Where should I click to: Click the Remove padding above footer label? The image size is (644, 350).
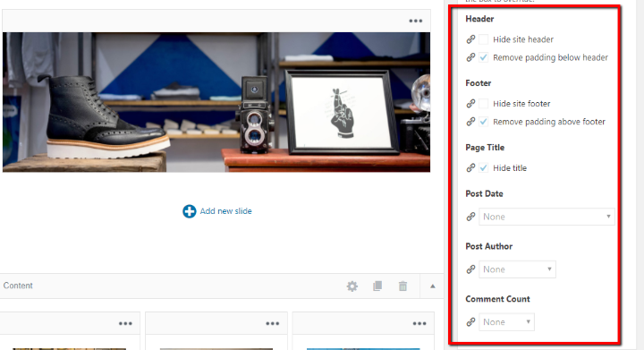pyautogui.click(x=549, y=122)
